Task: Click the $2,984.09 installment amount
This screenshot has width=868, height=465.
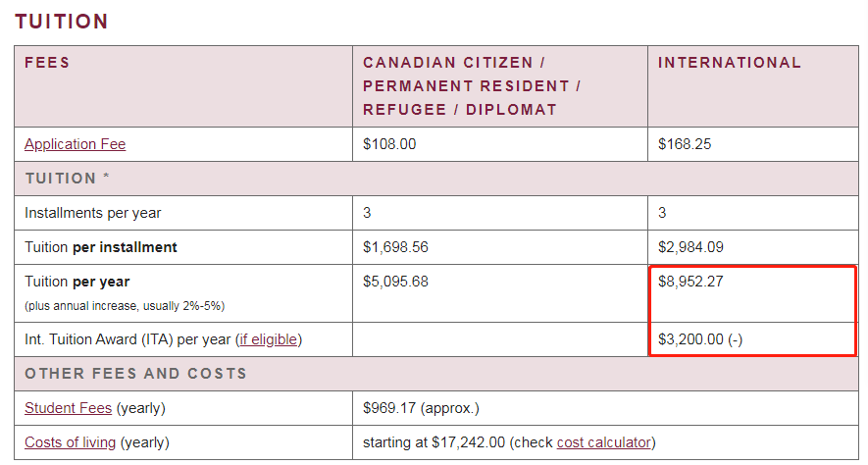Action: [x=690, y=247]
